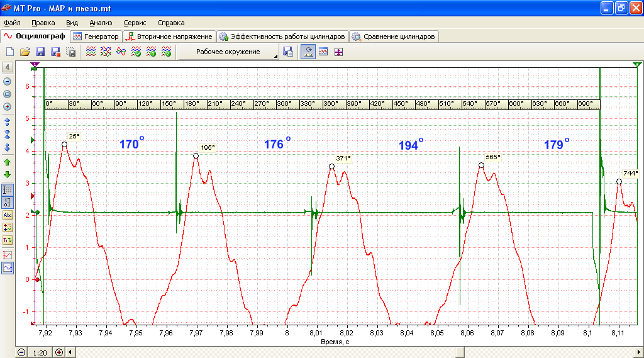Open the Правка menu

pos(43,23)
